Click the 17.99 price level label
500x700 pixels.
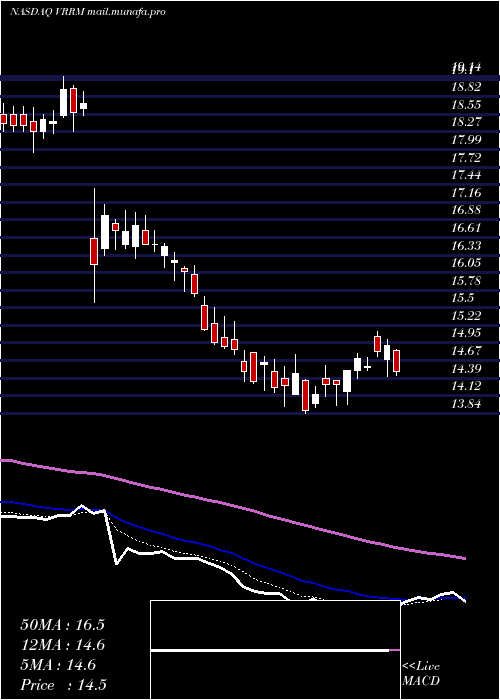click(x=467, y=140)
